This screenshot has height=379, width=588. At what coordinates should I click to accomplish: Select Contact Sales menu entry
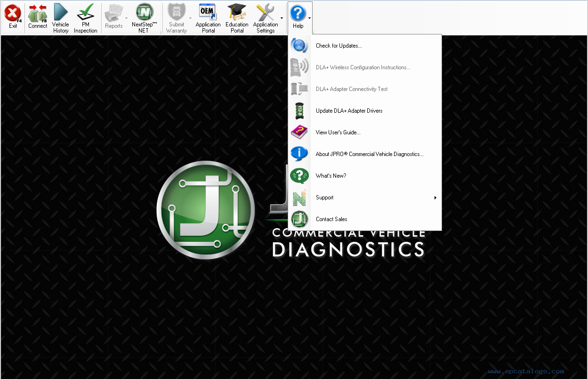(365, 219)
